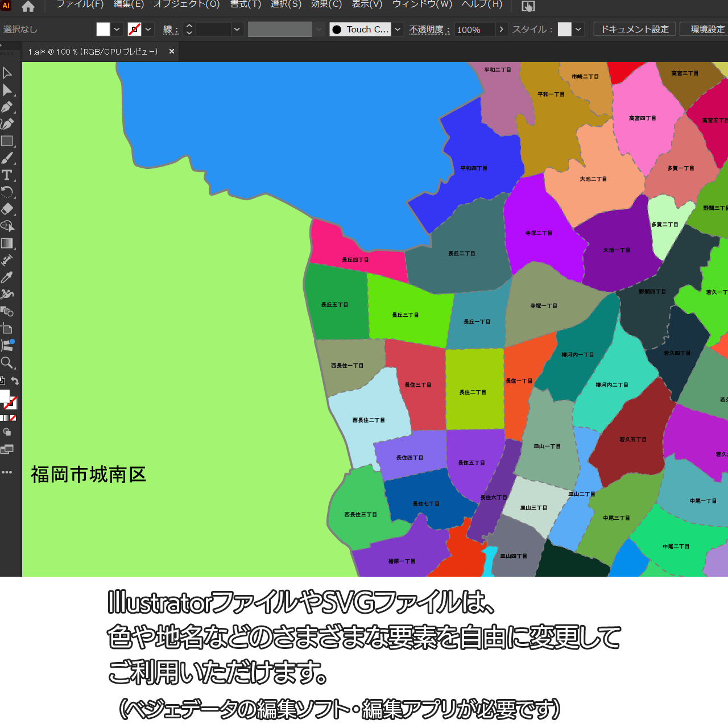
Task: Open the 効果(C) menu
Action: tap(326, 5)
